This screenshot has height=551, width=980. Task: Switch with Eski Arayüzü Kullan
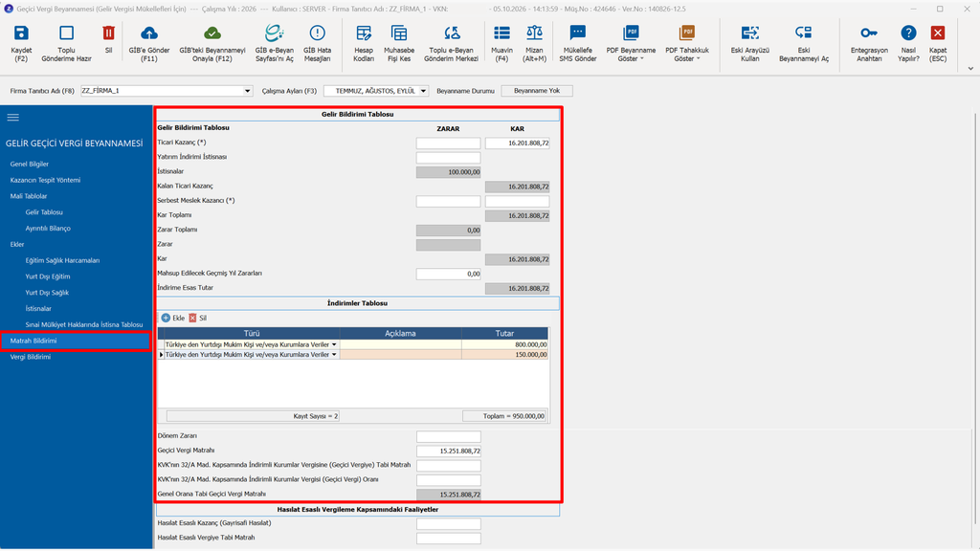tap(750, 42)
